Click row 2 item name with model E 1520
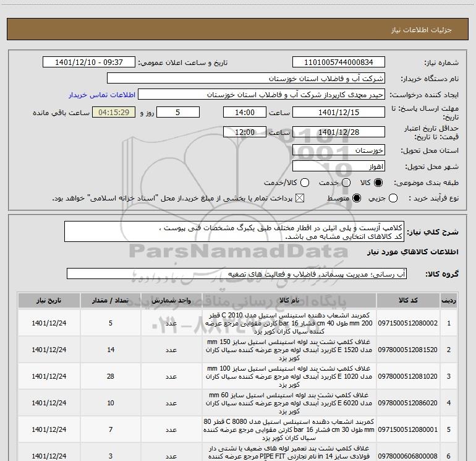This screenshot has width=476, height=461. pos(289,350)
